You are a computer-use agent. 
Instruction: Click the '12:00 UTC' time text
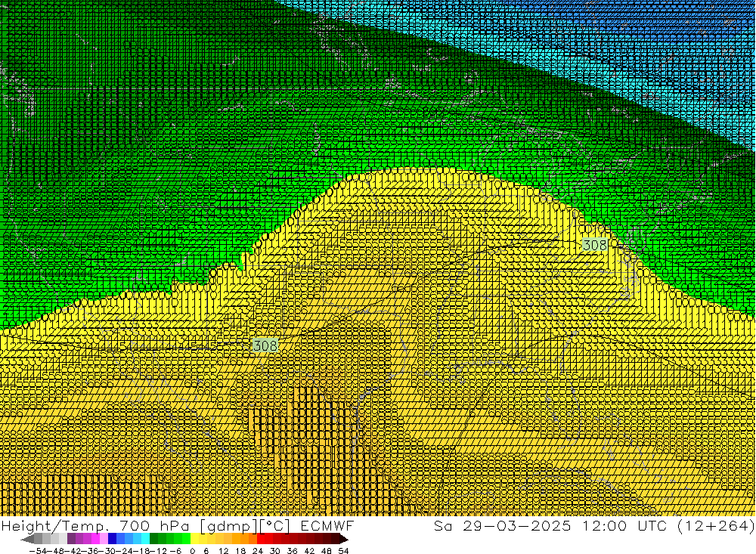(625, 526)
